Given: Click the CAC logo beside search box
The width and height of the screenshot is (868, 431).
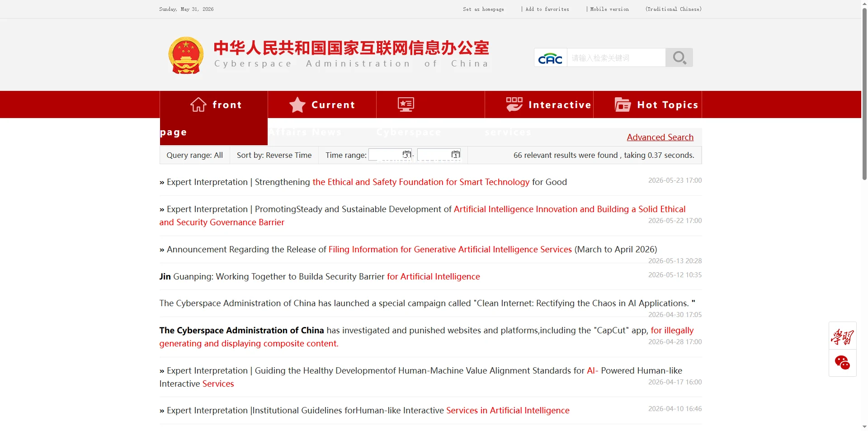Looking at the screenshot, I should click(550, 58).
